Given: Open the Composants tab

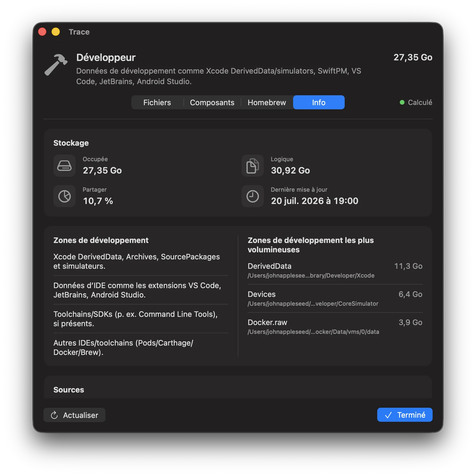Looking at the screenshot, I should click(x=212, y=102).
